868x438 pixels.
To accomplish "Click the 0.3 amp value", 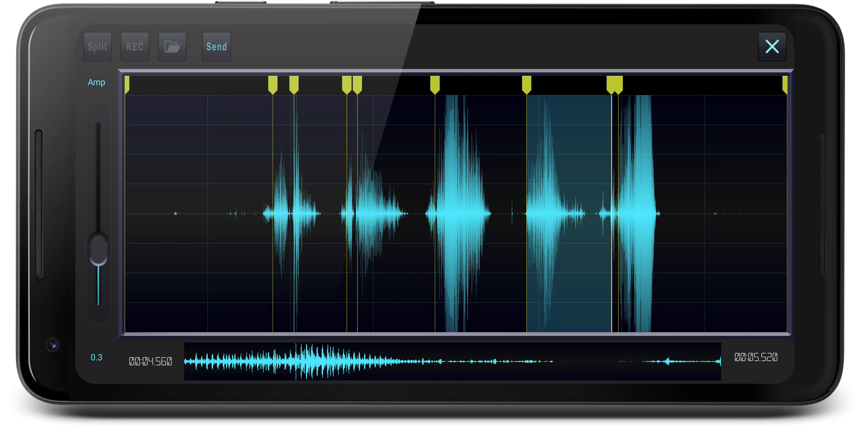I will 96,357.
